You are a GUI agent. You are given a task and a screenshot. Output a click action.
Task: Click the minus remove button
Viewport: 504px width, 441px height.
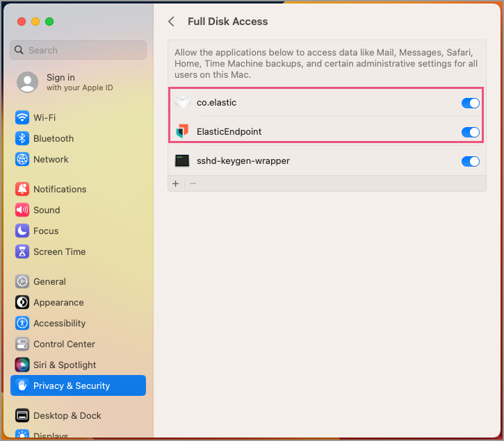tap(193, 183)
